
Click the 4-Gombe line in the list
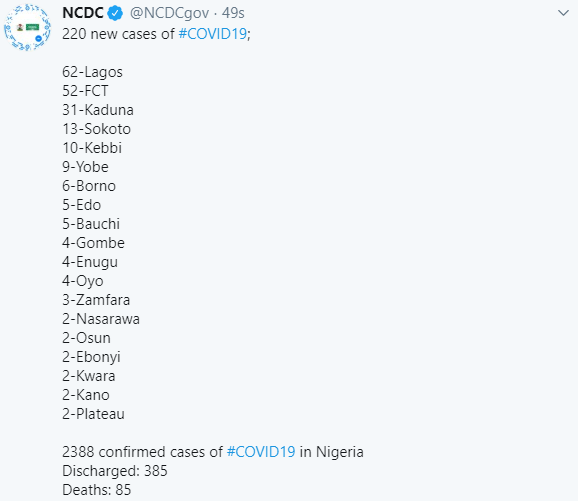pos(93,243)
